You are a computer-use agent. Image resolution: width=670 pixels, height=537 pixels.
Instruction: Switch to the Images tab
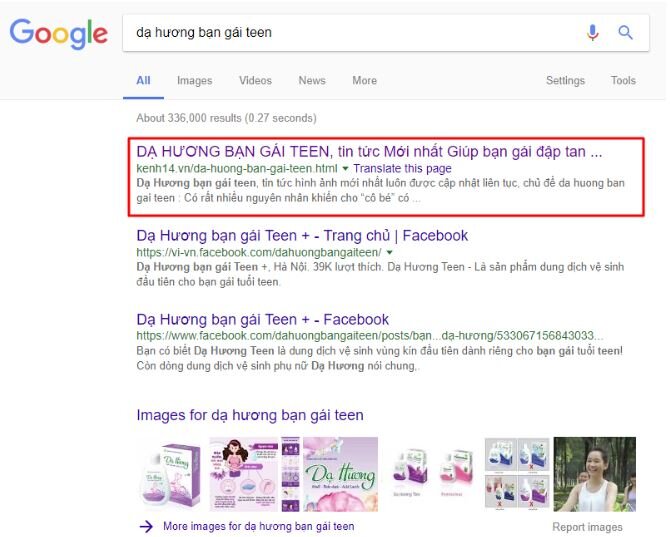click(x=194, y=80)
